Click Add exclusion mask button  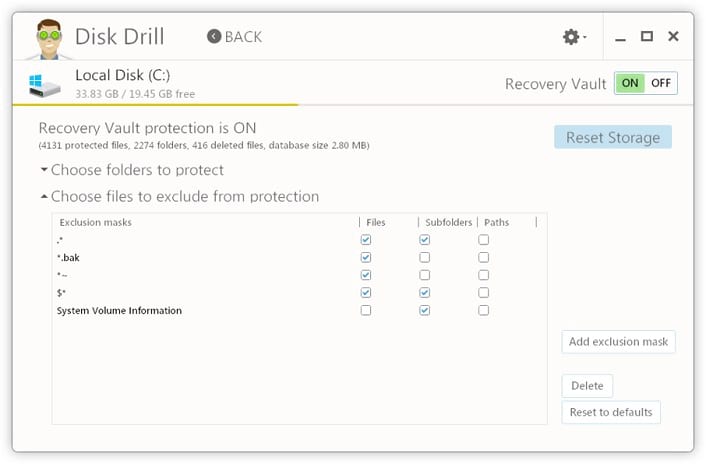pos(618,342)
